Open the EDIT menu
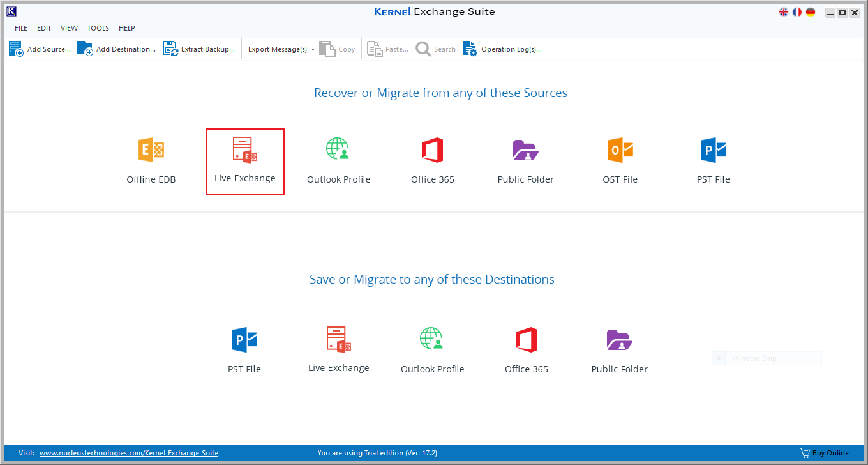Screen dimensions: 868x465 pyautogui.click(x=44, y=28)
